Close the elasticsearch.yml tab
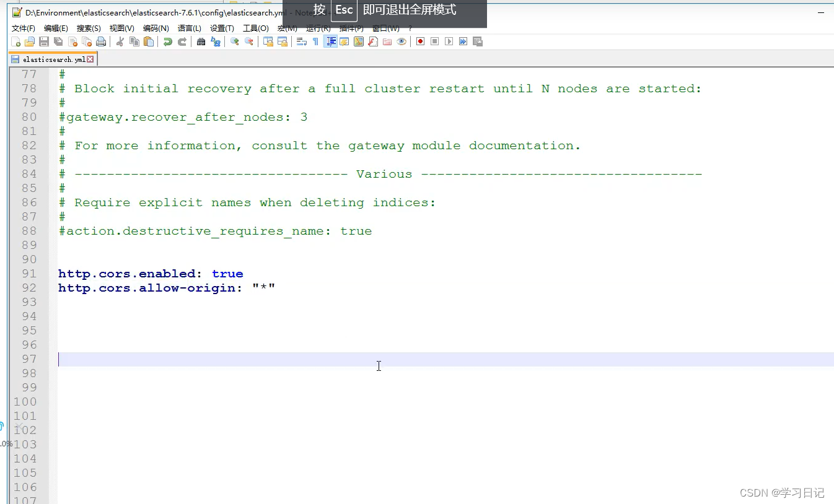The height and width of the screenshot is (504, 834). click(x=90, y=59)
